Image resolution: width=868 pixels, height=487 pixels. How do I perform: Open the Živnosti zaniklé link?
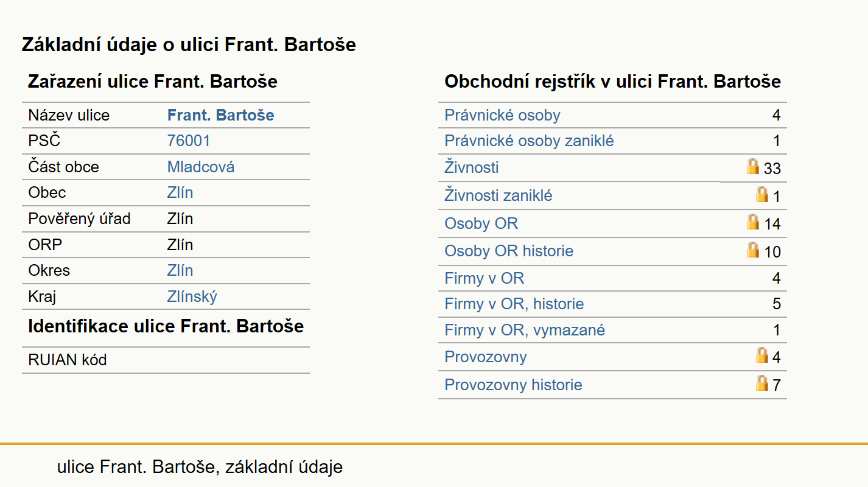(499, 195)
